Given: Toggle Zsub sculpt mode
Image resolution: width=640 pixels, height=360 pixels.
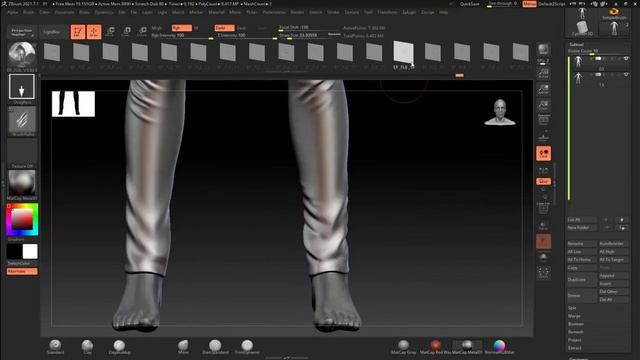Looking at the screenshot, I should (x=241, y=28).
